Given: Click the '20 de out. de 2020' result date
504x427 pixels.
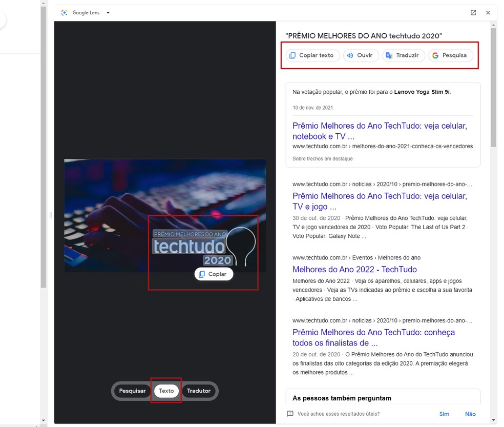Looking at the screenshot, I should coord(317,355).
